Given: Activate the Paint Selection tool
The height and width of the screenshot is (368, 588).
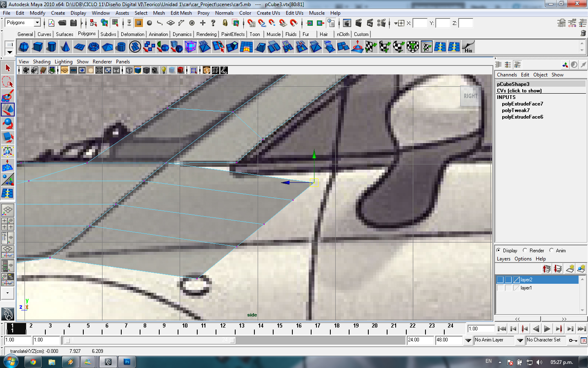Looking at the screenshot, I should tap(8, 96).
